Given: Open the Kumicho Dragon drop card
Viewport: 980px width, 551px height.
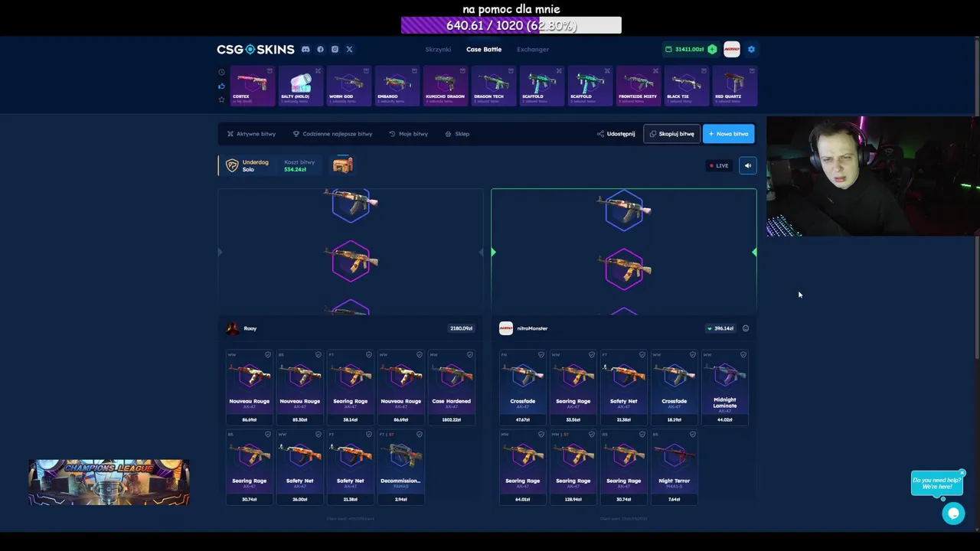Looking at the screenshot, I should coord(444,86).
